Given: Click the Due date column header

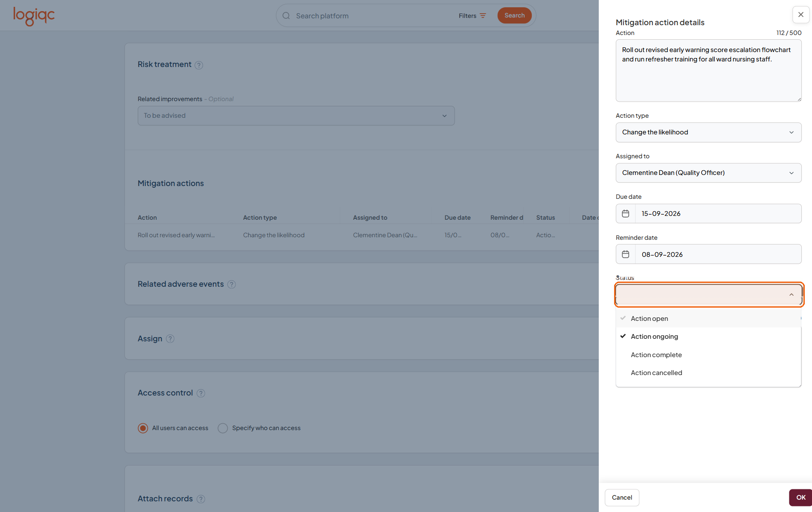Looking at the screenshot, I should [x=457, y=218].
